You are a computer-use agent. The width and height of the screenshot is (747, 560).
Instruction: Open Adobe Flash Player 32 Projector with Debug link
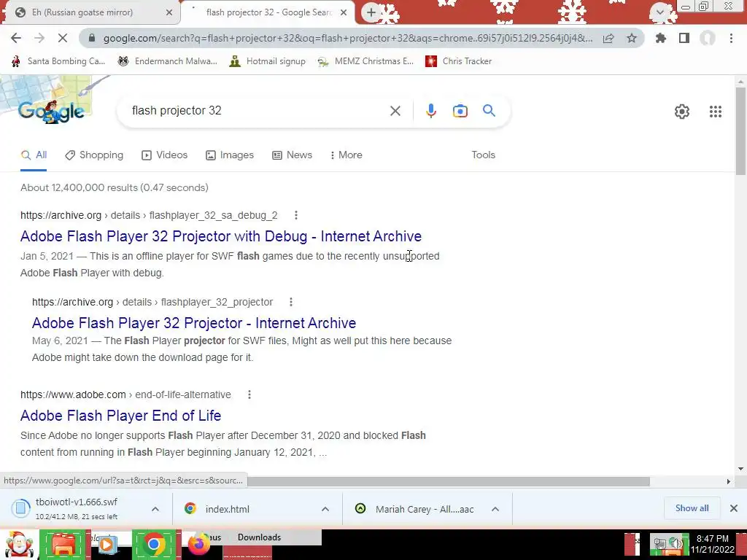click(x=221, y=236)
